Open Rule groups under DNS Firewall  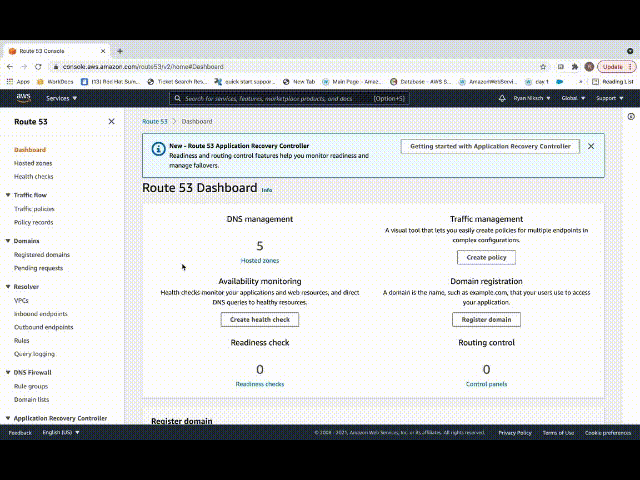click(x=31, y=386)
